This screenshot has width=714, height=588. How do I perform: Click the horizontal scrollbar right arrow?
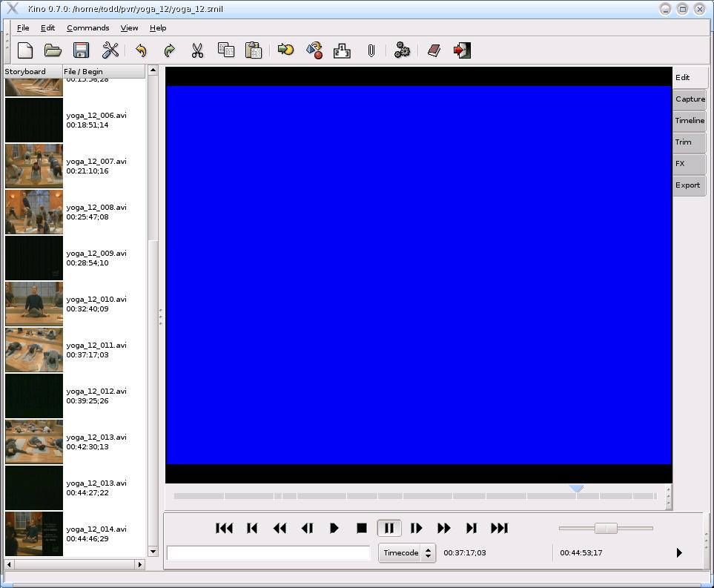point(140,564)
